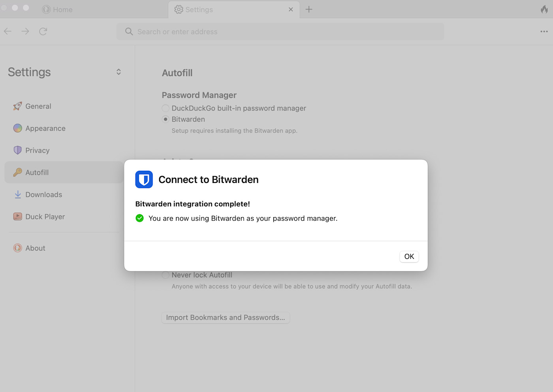Click the back navigation arrow
This screenshot has width=553, height=392.
point(7,31)
